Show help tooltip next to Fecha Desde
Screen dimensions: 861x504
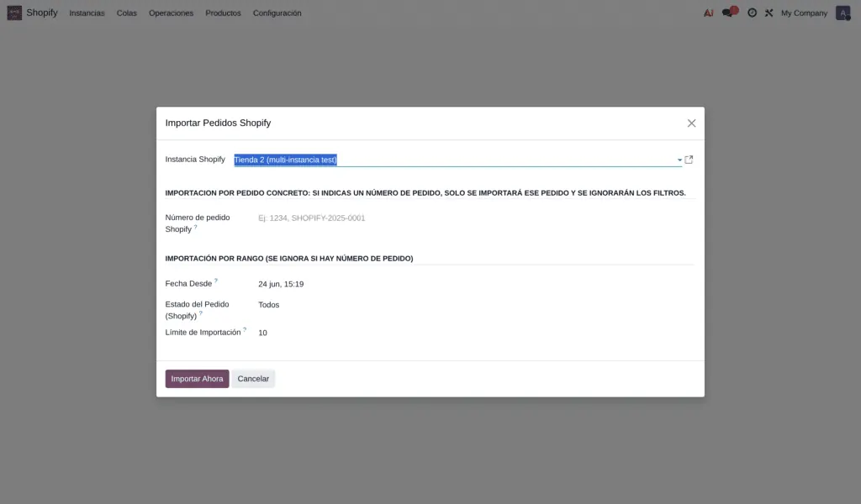[x=216, y=281]
